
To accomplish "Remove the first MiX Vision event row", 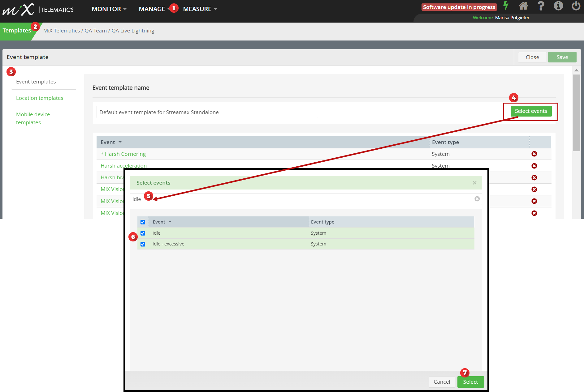I will [534, 189].
